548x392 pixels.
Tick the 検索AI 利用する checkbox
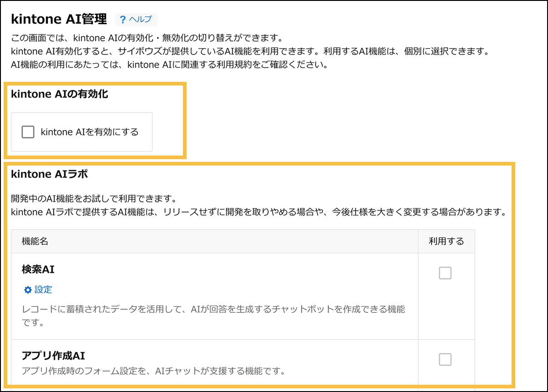(445, 273)
